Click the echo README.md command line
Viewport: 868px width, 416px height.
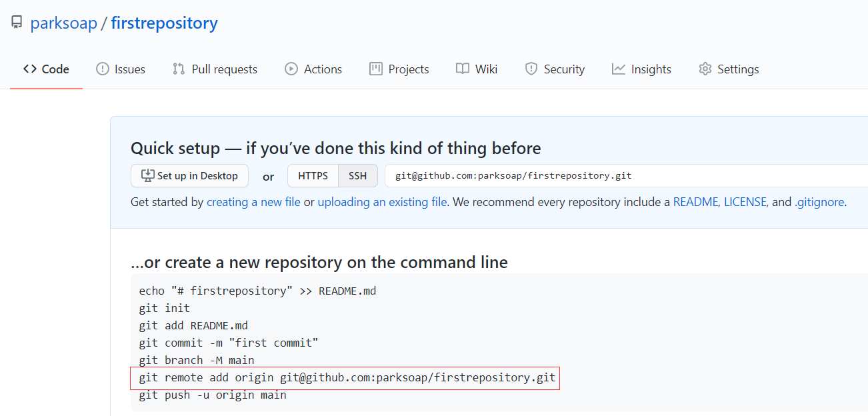click(x=257, y=291)
